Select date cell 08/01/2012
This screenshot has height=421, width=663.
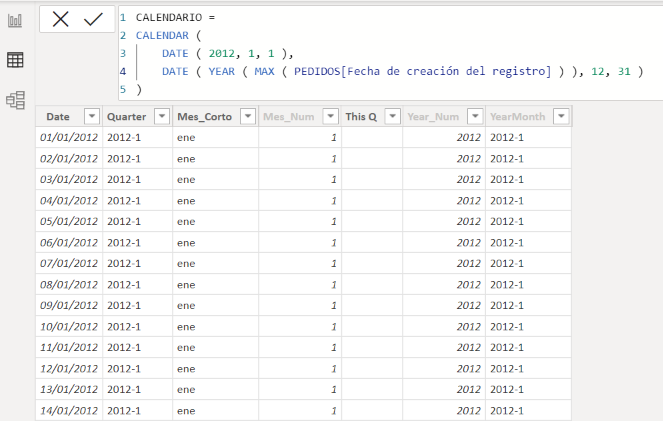[x=69, y=284]
